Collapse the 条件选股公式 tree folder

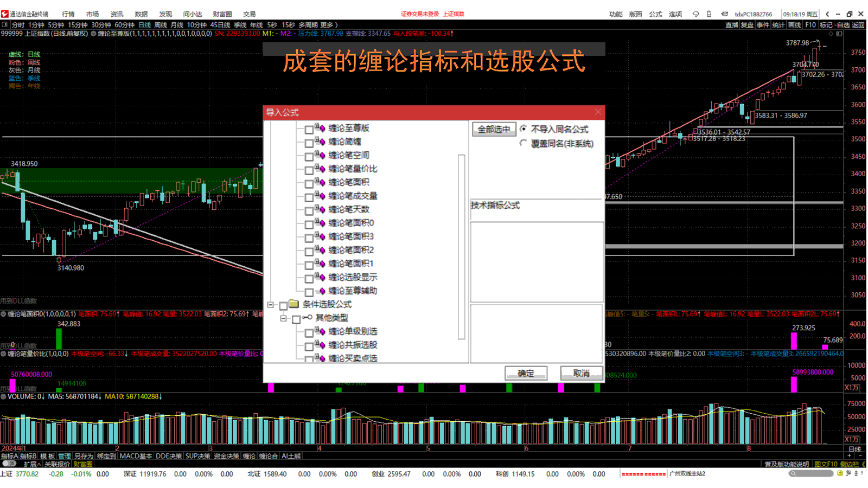point(271,305)
